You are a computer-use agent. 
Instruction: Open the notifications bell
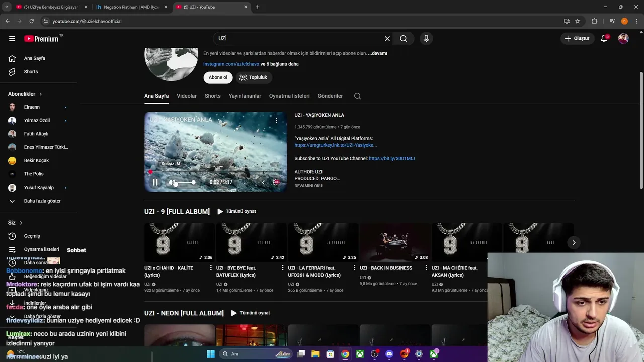click(x=605, y=38)
